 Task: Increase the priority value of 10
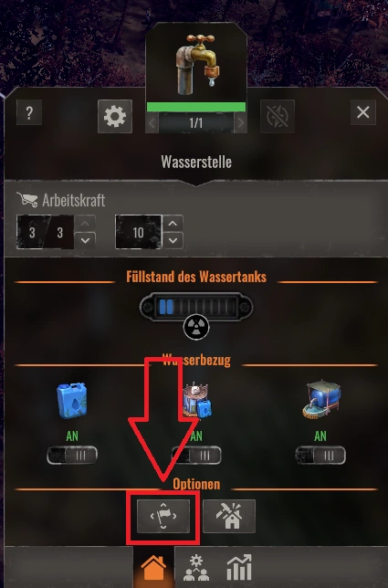point(173,224)
